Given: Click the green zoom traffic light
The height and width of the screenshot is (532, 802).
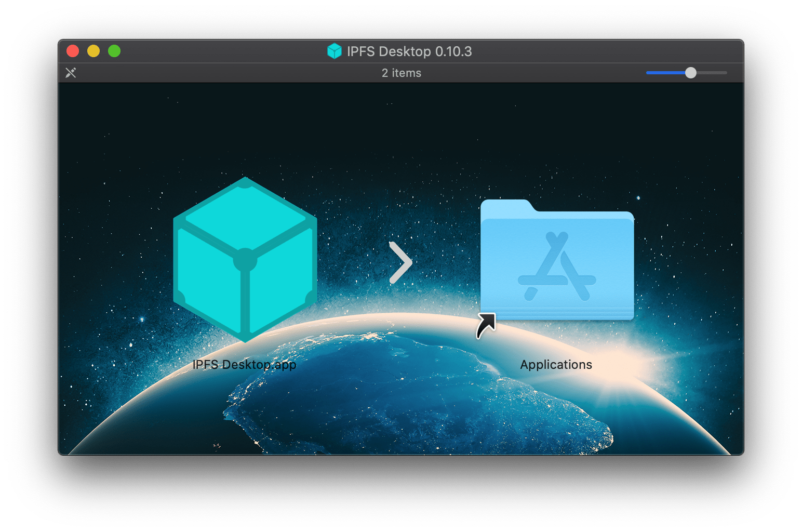Looking at the screenshot, I should point(114,51).
